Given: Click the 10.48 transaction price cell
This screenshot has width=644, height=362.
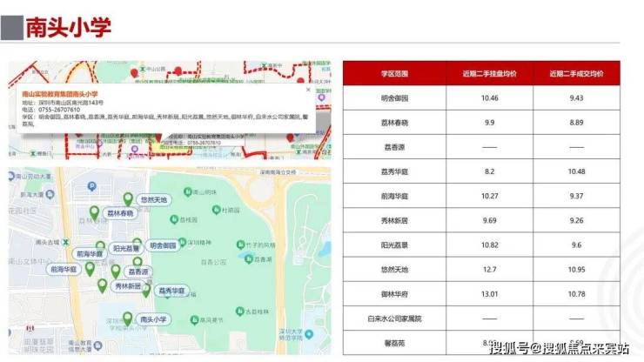Looking at the screenshot, I should coord(577,171).
